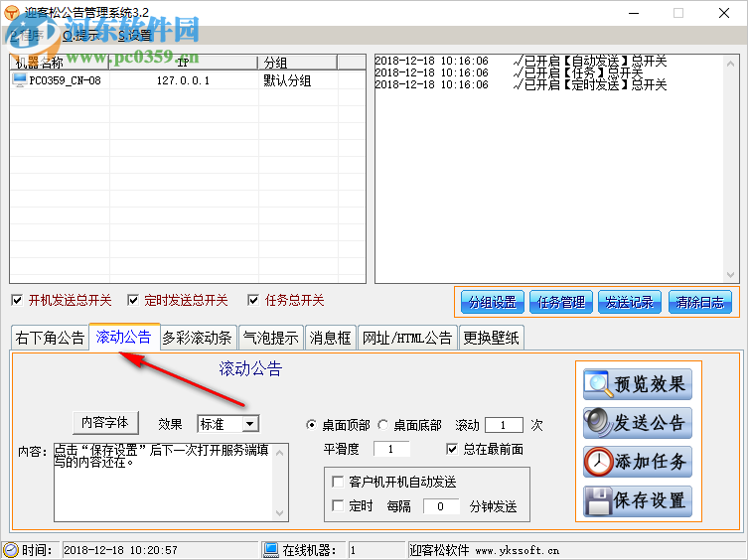This screenshot has height=560, width=748.
Task: Click 发送记录 button
Action: (x=629, y=302)
